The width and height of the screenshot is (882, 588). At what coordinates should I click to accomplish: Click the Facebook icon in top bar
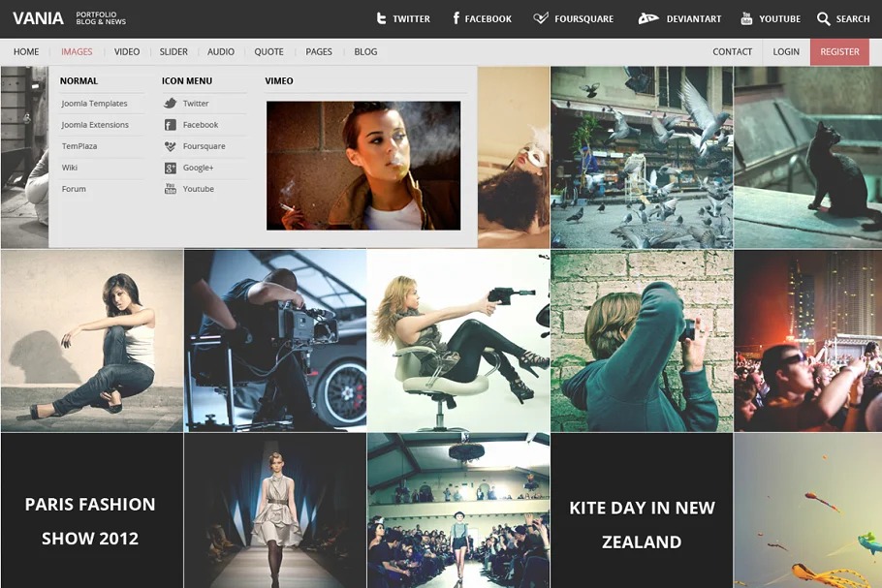click(x=456, y=18)
